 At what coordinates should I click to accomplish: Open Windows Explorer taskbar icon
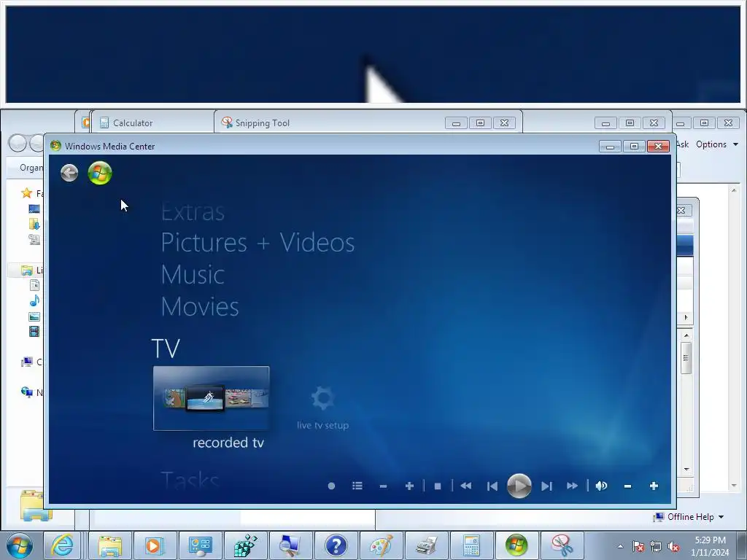pos(110,545)
